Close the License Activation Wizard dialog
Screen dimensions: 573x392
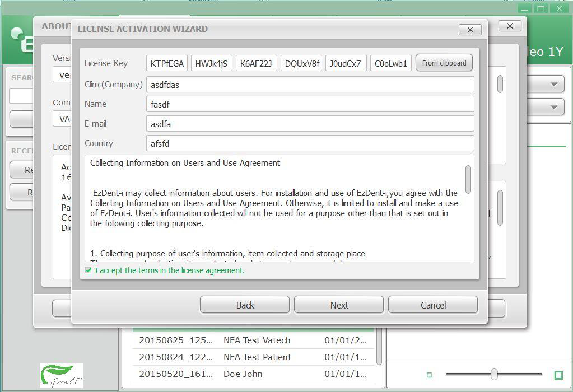point(470,30)
